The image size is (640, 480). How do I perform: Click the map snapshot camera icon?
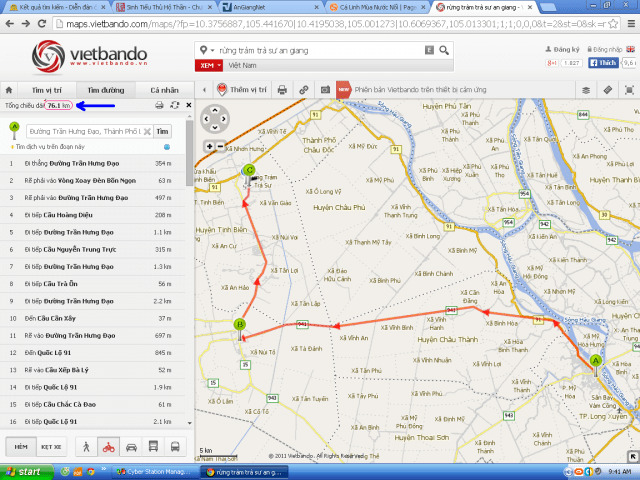click(325, 90)
